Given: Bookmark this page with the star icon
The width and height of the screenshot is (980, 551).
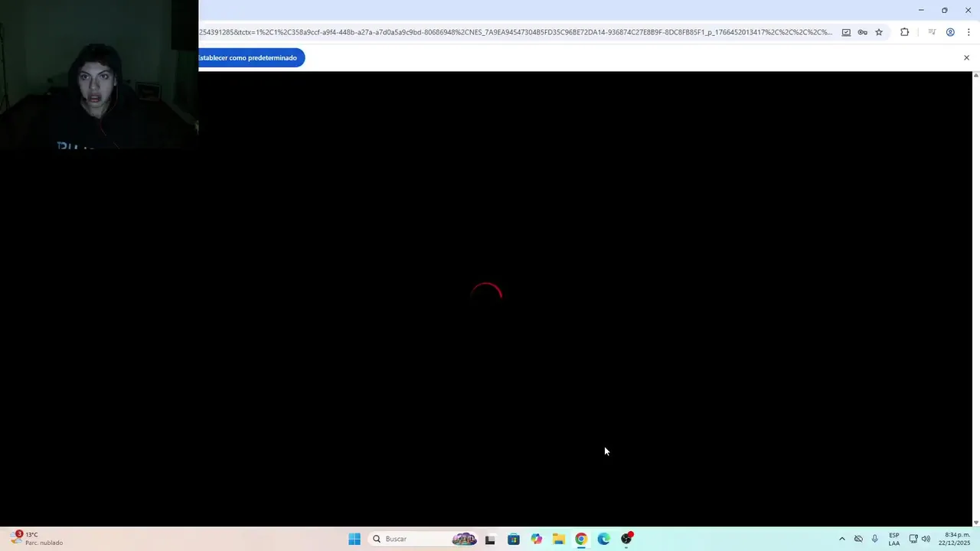Looking at the screenshot, I should click(x=879, y=32).
